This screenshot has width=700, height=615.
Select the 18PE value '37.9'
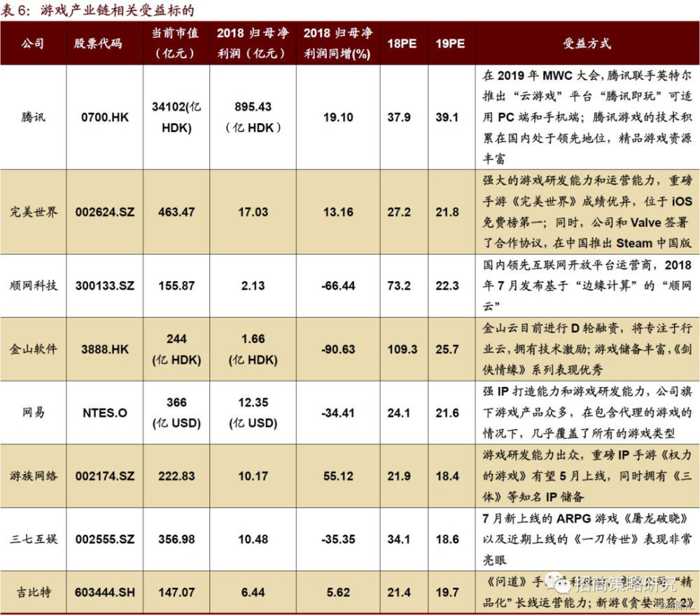coord(399,118)
